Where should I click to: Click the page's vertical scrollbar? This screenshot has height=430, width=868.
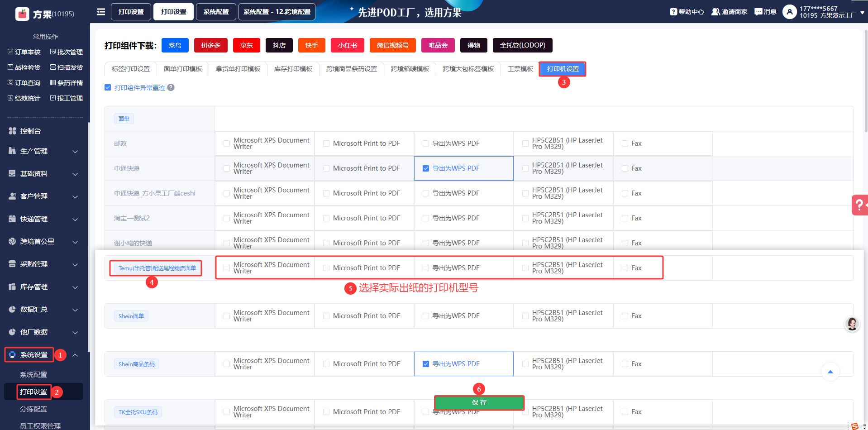pyautogui.click(x=866, y=81)
